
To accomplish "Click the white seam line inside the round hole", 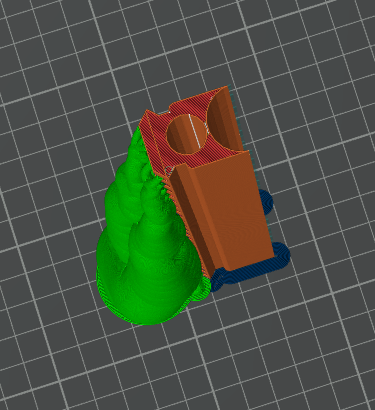I will click(x=195, y=131).
